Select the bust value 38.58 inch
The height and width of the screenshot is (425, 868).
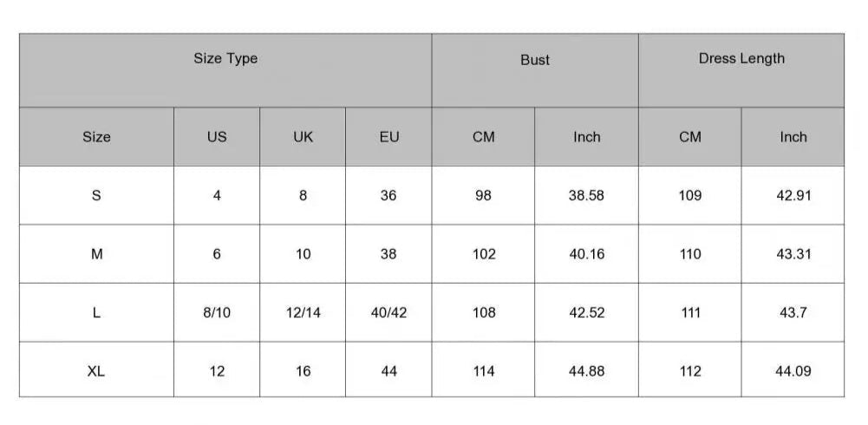click(x=586, y=196)
